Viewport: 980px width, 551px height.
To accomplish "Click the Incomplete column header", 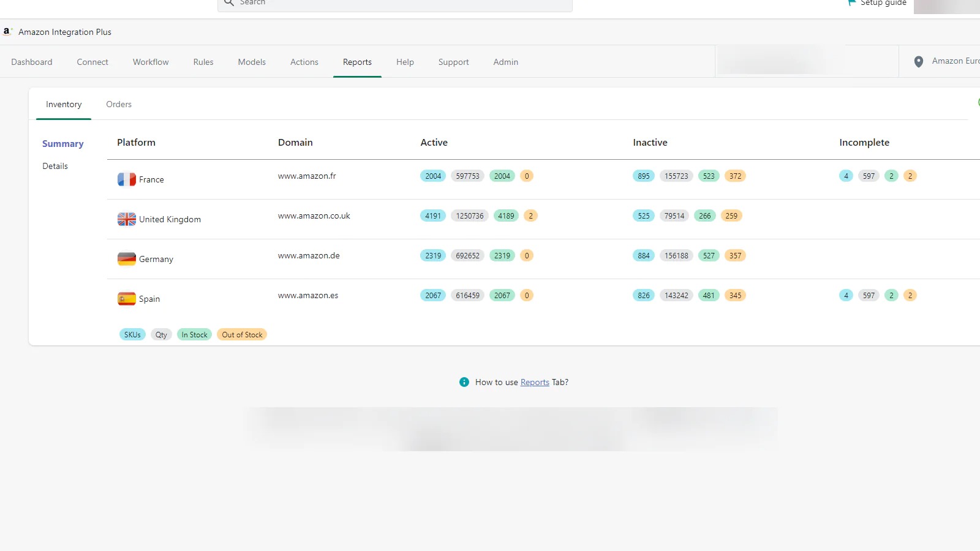I will (864, 142).
